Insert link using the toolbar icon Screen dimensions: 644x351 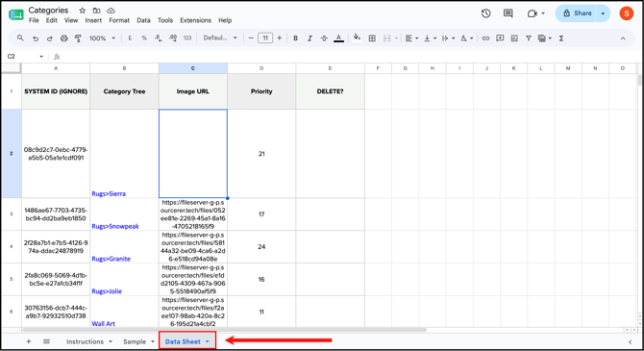(x=485, y=38)
